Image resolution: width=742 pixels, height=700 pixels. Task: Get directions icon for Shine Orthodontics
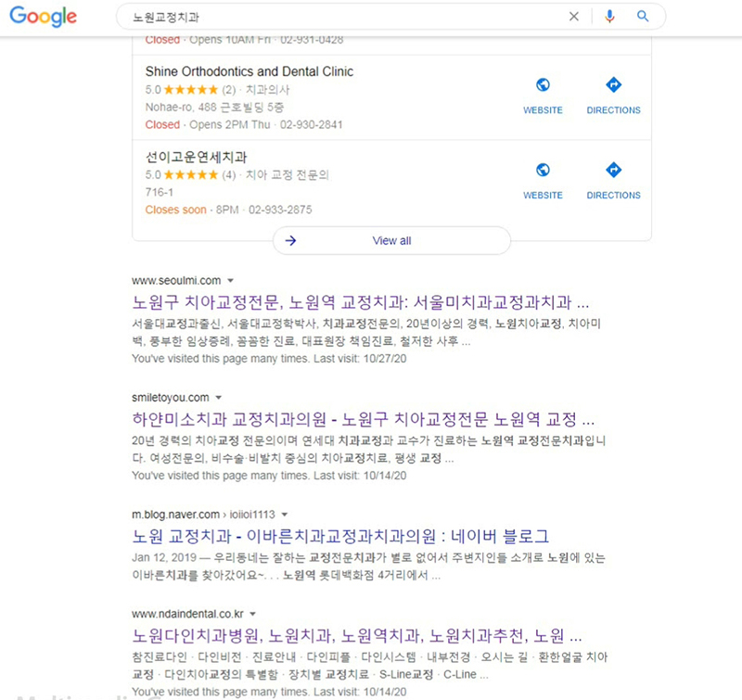[613, 85]
